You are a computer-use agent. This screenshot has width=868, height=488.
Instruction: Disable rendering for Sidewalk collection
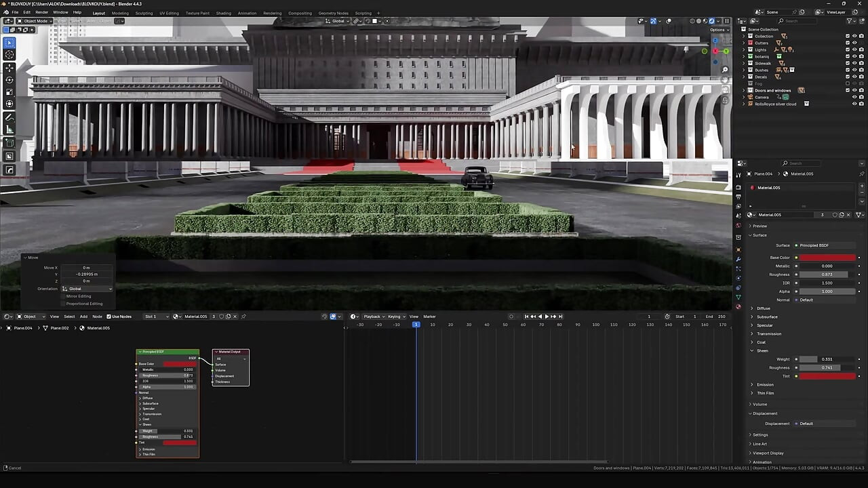coord(861,63)
